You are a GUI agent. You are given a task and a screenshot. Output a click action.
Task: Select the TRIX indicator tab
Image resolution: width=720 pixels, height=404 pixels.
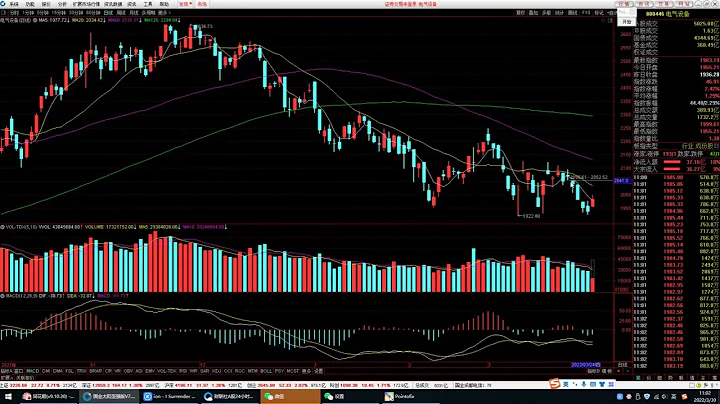coord(82,370)
